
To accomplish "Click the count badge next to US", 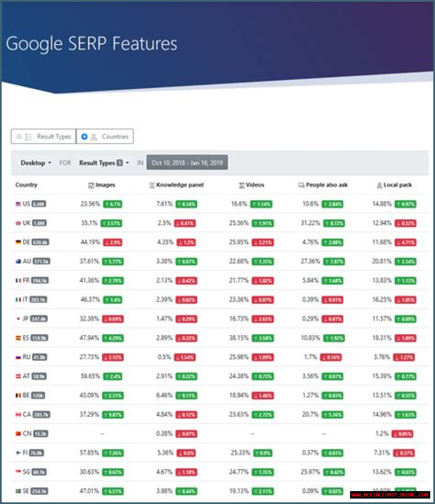I will 39,204.
